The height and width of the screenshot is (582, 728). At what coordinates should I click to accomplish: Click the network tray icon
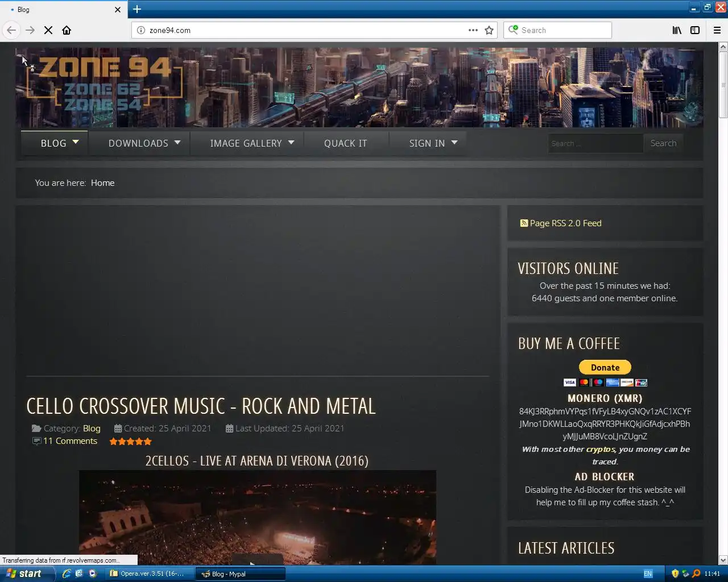tap(685, 573)
